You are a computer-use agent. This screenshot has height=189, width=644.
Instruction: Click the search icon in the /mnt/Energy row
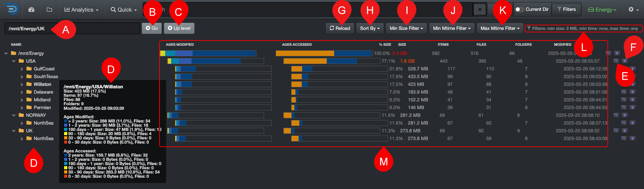pos(608,53)
